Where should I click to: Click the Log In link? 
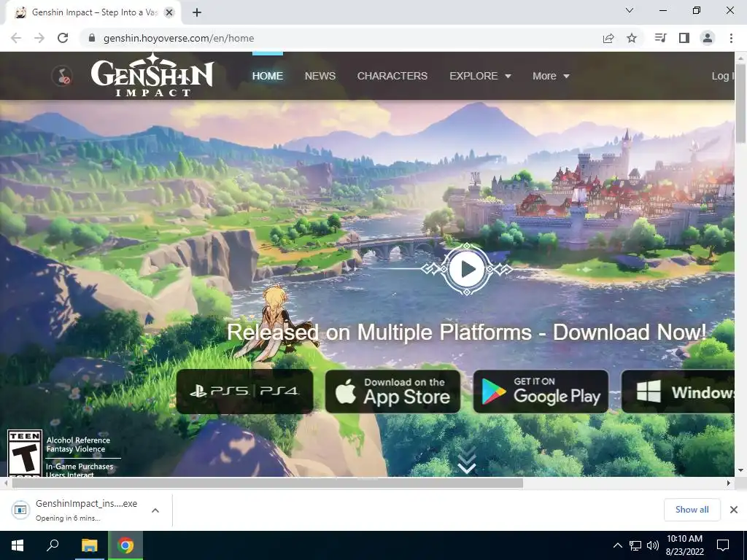[723, 76]
